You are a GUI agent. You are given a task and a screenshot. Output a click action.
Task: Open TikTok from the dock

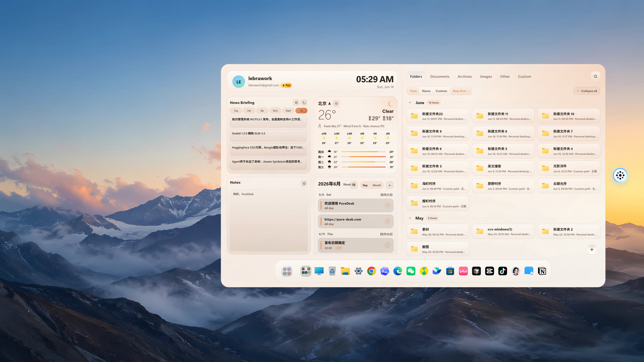502,271
